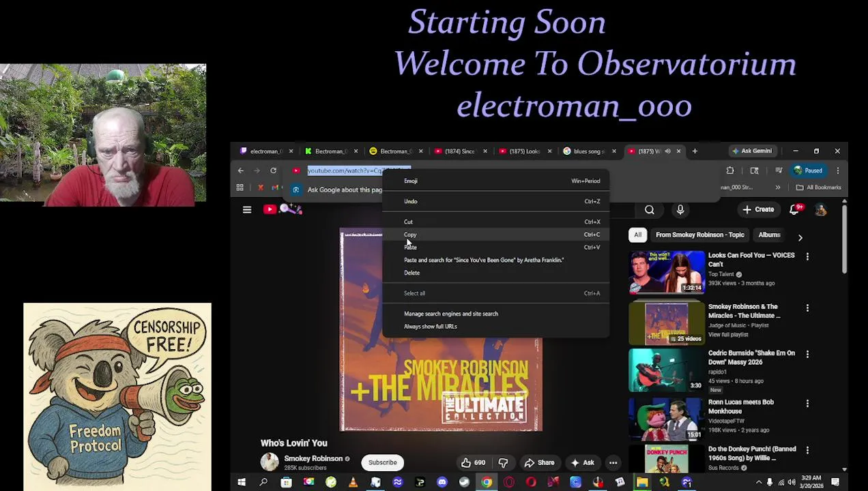Click Ask Google about this page suggestion
The height and width of the screenshot is (491, 868).
point(345,190)
